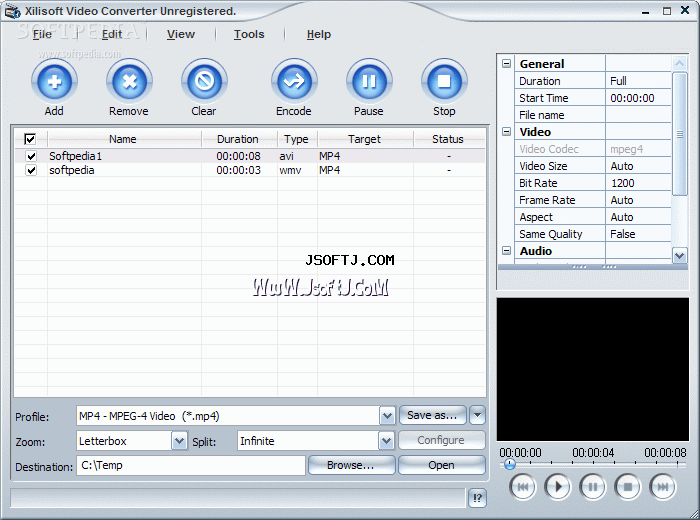Click the preview seek slider thumb

[x=510, y=464]
